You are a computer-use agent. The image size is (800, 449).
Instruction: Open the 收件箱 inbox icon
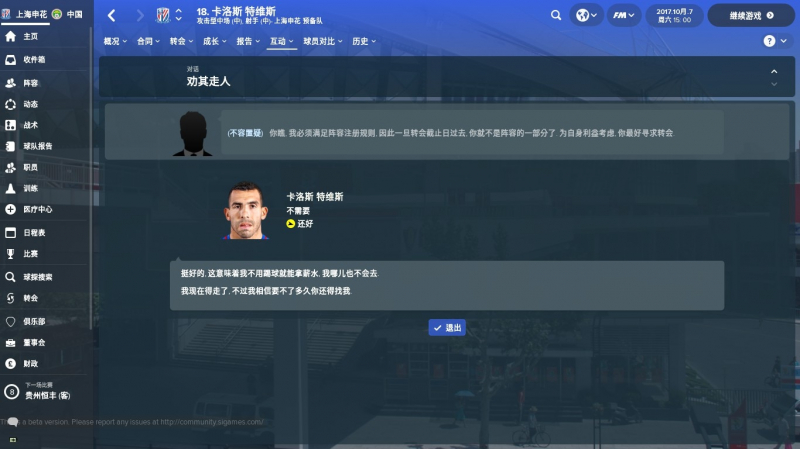tap(10, 60)
